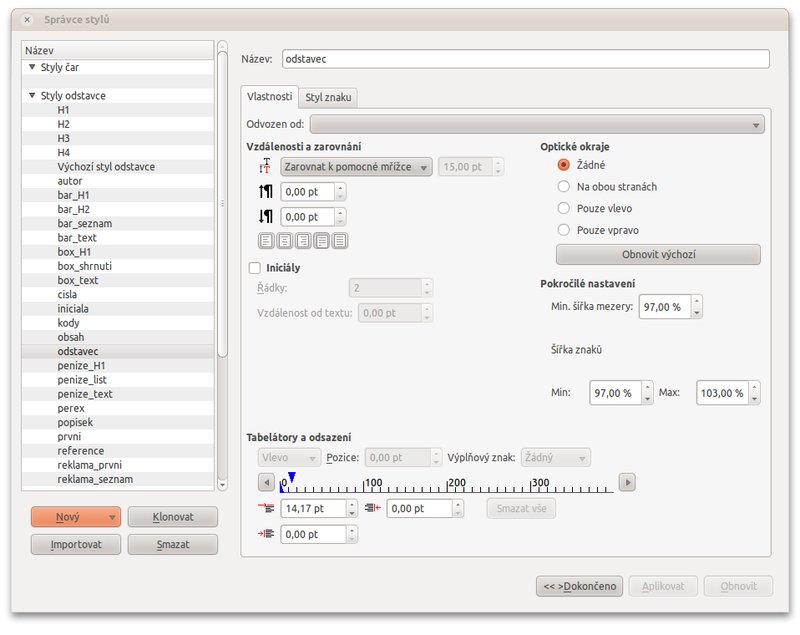The height and width of the screenshot is (635, 800).
Task: Collapse the Styly odstavce tree group
Action: point(32,95)
